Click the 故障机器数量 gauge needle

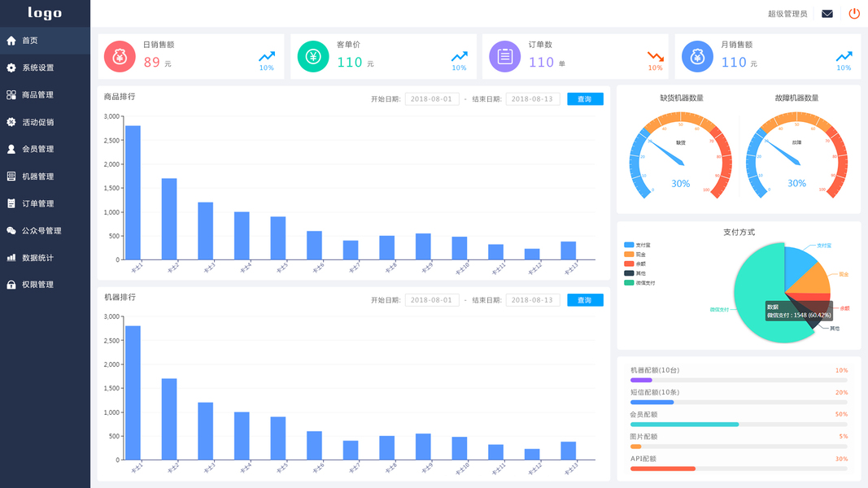point(783,153)
